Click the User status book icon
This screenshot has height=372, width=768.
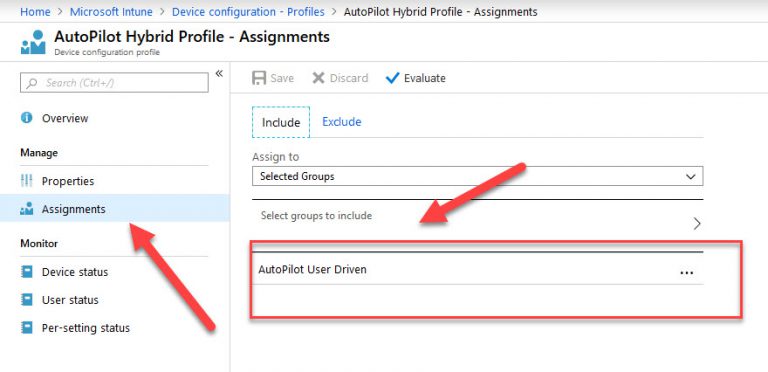[x=26, y=300]
